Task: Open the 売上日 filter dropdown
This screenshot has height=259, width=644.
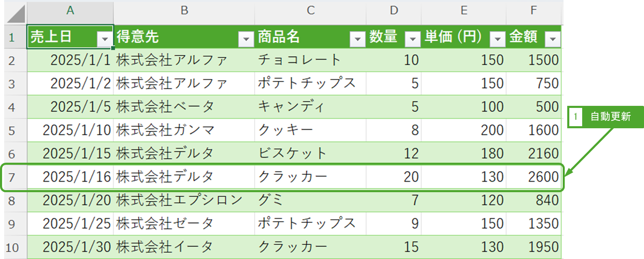Action: pyautogui.click(x=105, y=39)
